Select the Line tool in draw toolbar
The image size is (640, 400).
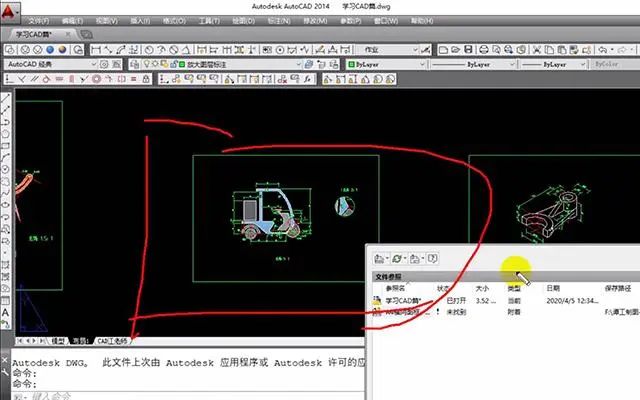point(6,98)
